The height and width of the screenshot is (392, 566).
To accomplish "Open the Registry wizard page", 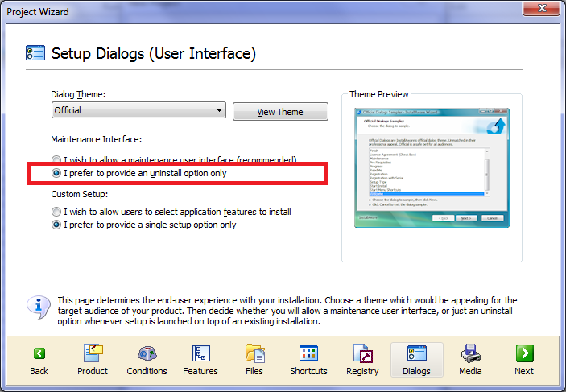I will 362,360.
